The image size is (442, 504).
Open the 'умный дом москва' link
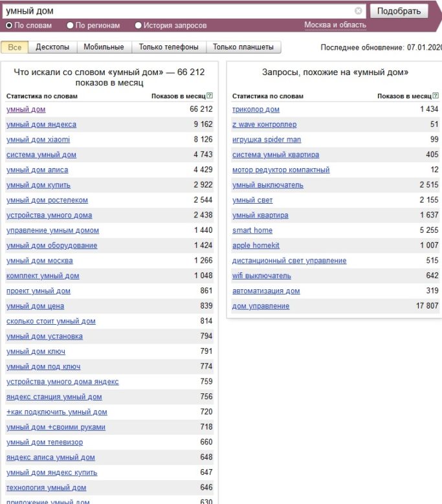(x=39, y=261)
